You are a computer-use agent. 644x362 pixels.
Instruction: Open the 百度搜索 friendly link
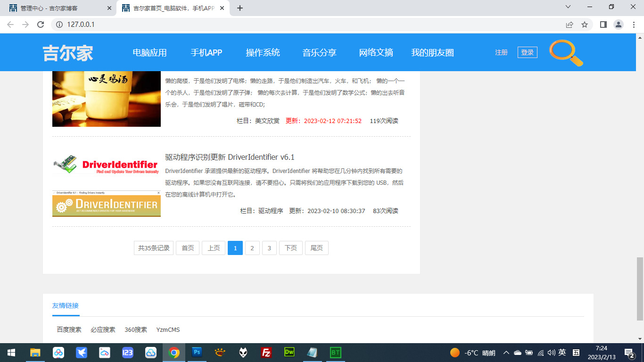[69, 329]
